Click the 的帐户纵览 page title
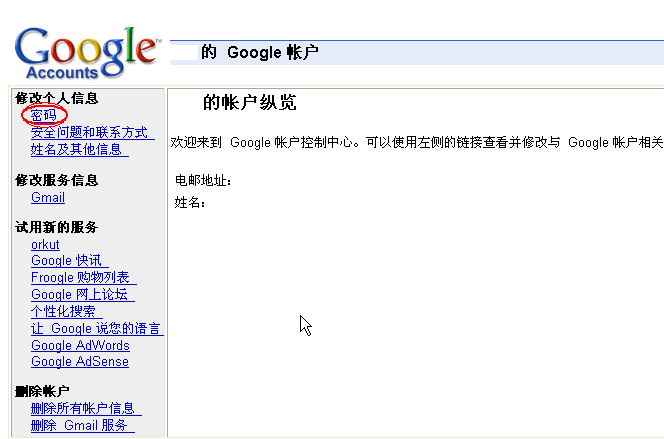 pyautogui.click(x=249, y=103)
